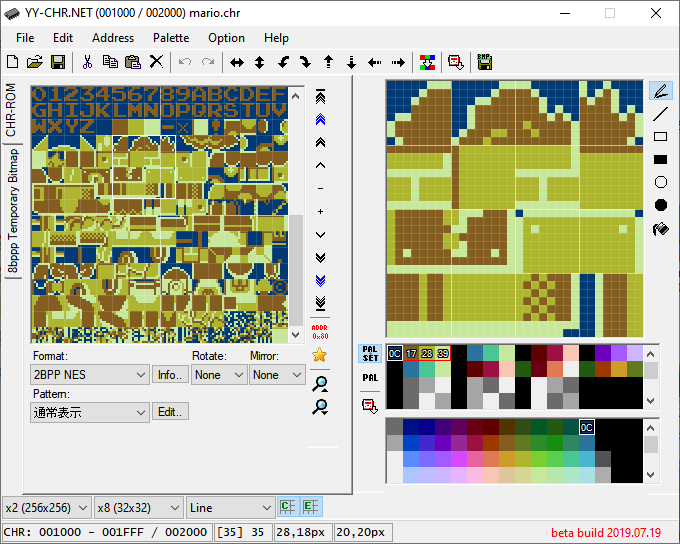Choose the filled ellipse tool
This screenshot has height=544, width=680.
[660, 205]
